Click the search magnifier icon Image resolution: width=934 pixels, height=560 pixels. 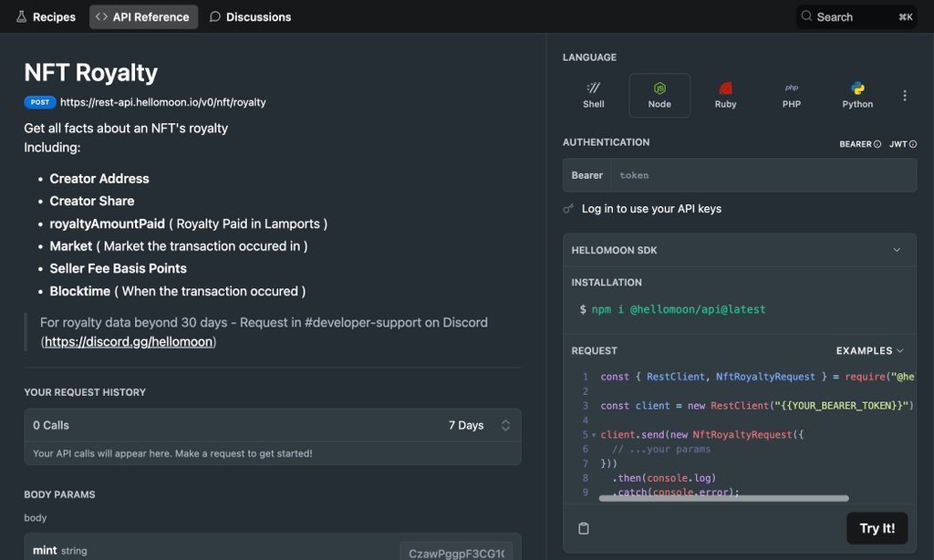[x=806, y=16]
